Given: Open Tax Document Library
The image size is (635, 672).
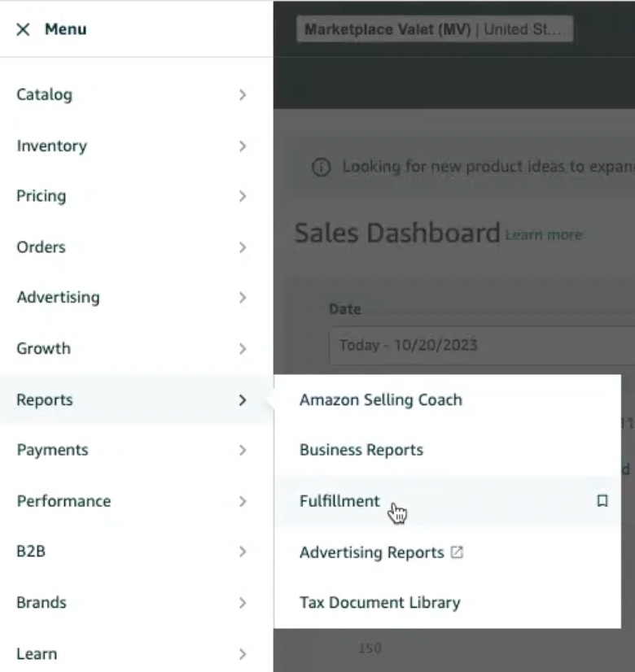Looking at the screenshot, I should [x=379, y=603].
